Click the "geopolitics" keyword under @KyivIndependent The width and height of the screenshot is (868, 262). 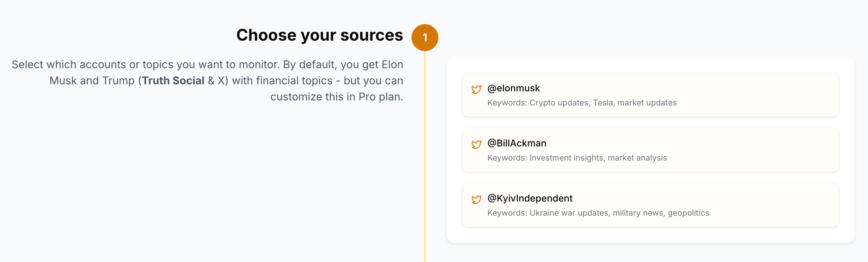click(688, 213)
